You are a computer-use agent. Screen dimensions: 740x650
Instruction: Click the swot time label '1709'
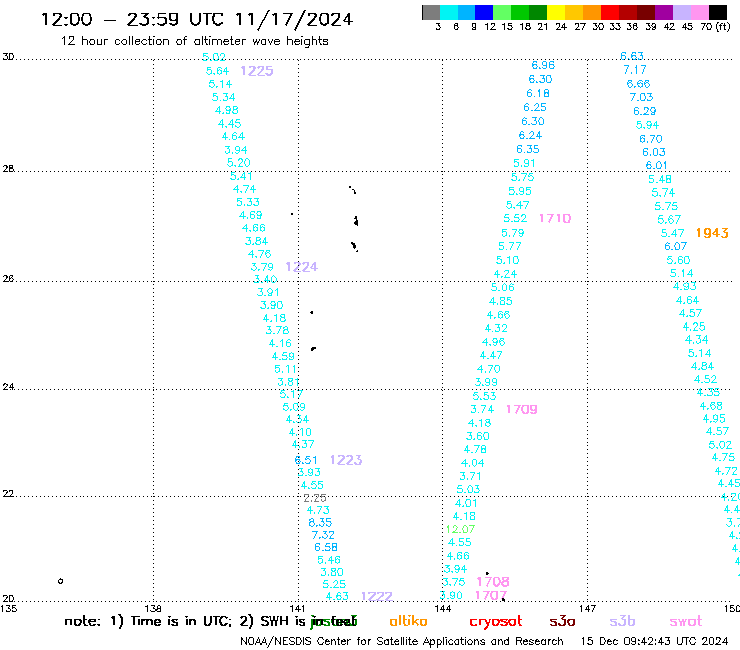coord(521,409)
